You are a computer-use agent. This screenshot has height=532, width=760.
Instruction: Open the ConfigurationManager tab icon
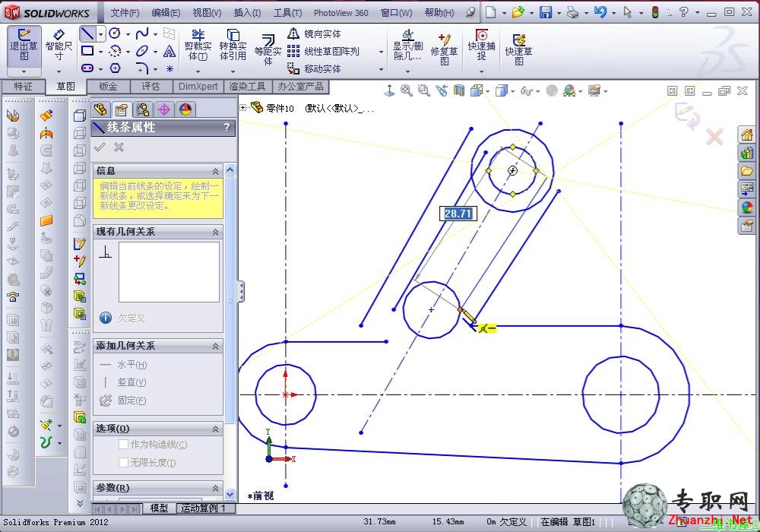143,109
